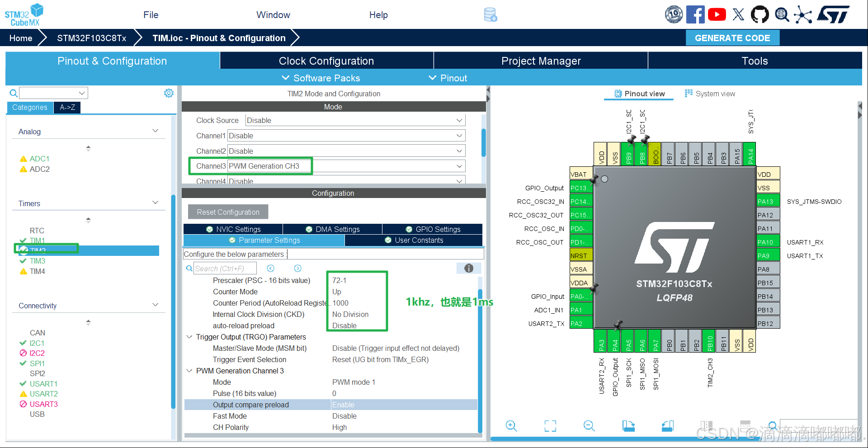Open the File menu
The image size is (868, 448).
click(x=151, y=15)
